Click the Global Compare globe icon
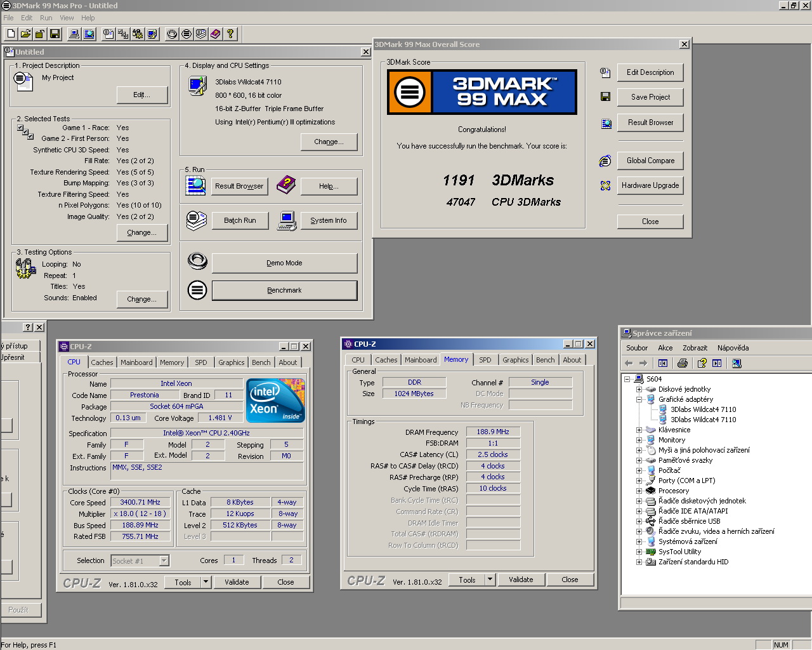 point(605,161)
